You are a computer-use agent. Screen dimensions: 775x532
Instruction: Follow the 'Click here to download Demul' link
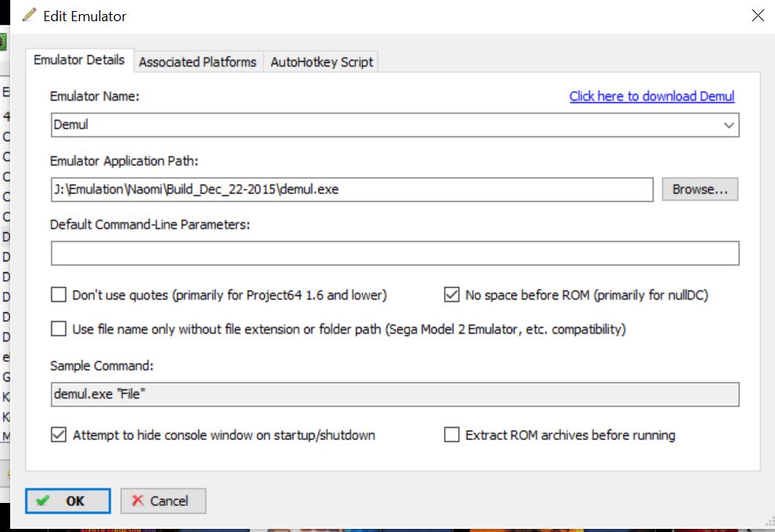[651, 96]
